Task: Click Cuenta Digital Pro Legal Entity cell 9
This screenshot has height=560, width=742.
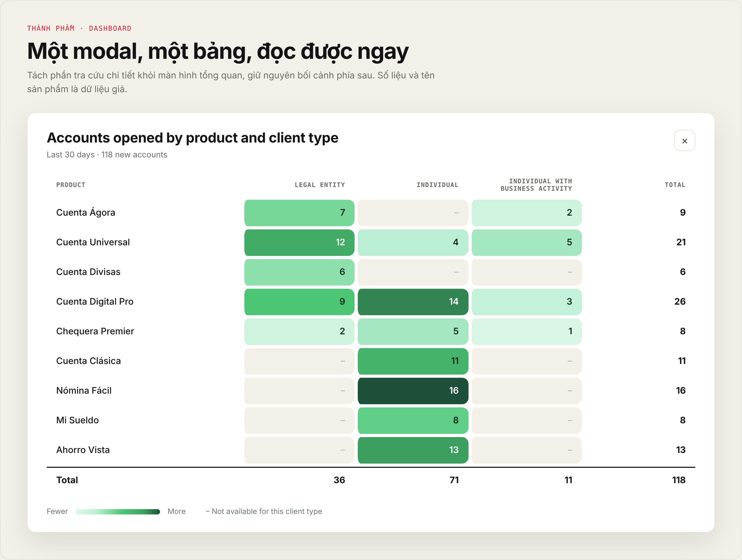Action: [299, 302]
